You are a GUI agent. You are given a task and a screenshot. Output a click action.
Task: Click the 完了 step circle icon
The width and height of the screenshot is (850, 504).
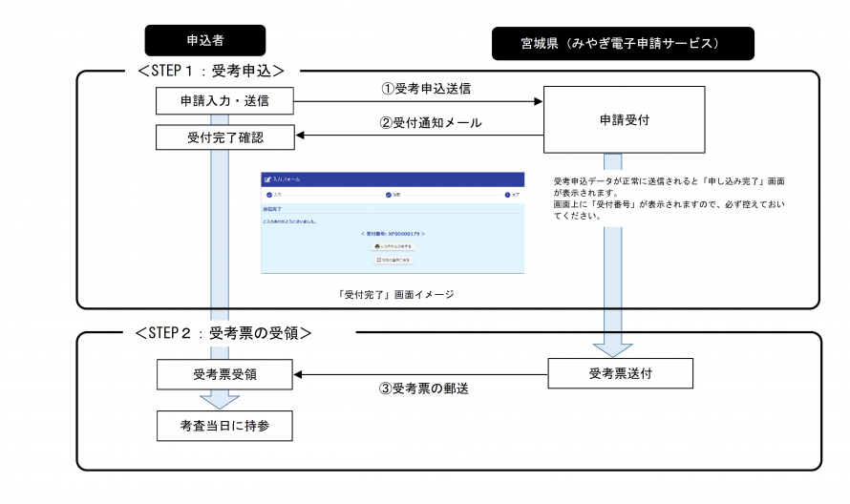point(508,195)
